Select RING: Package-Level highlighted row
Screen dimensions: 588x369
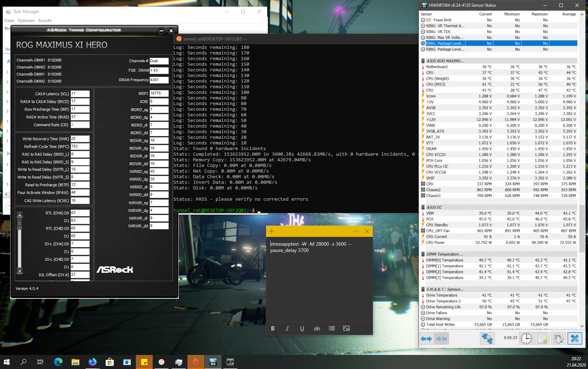[x=498, y=43]
